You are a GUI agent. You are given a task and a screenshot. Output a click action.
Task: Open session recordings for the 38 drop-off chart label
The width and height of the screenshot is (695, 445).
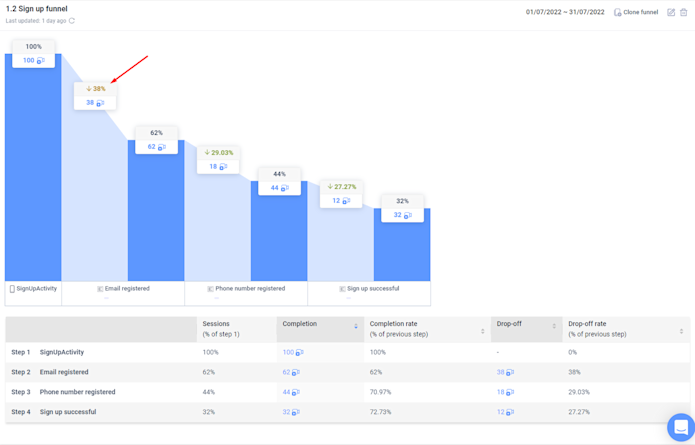(100, 103)
